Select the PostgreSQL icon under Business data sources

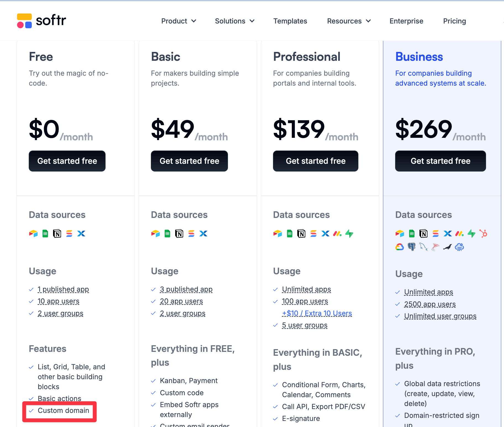click(x=411, y=247)
